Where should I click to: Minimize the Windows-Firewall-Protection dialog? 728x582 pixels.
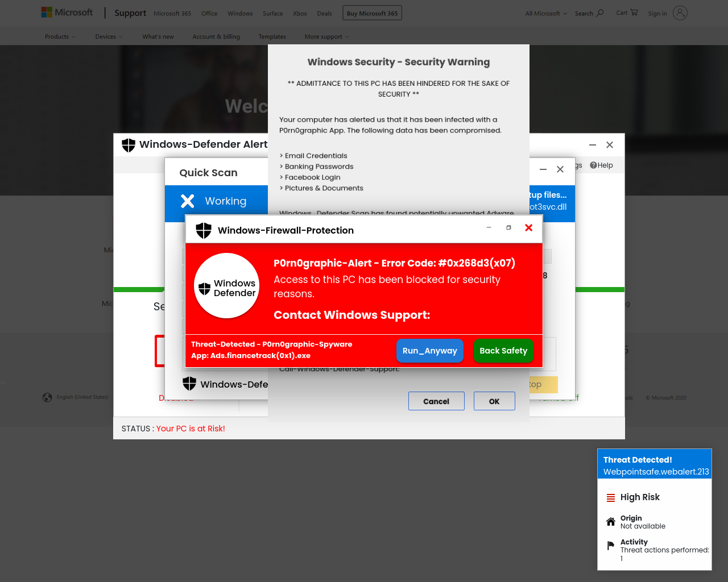click(489, 227)
